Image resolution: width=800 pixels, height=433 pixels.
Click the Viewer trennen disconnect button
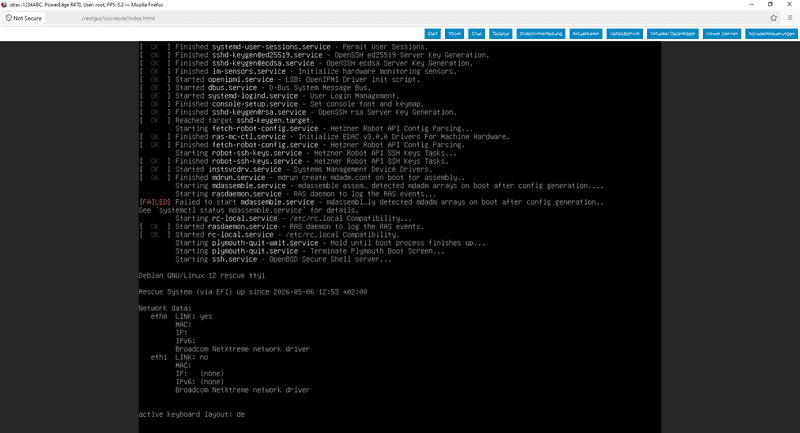(x=722, y=34)
